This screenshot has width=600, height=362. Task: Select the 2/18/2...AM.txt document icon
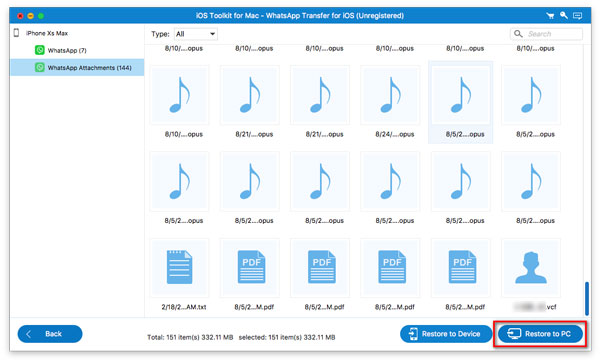click(179, 267)
